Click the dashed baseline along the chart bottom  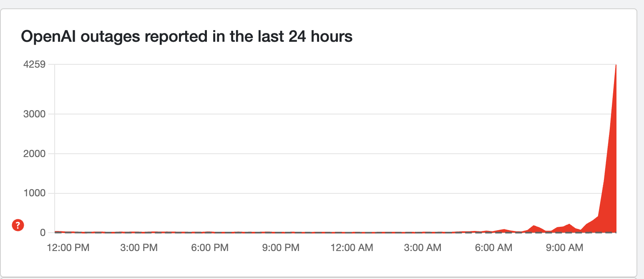[292, 233]
